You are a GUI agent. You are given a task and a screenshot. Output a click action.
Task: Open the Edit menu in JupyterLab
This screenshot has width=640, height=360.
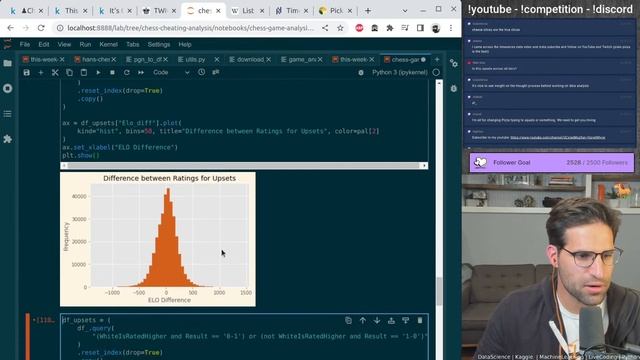tap(44, 44)
